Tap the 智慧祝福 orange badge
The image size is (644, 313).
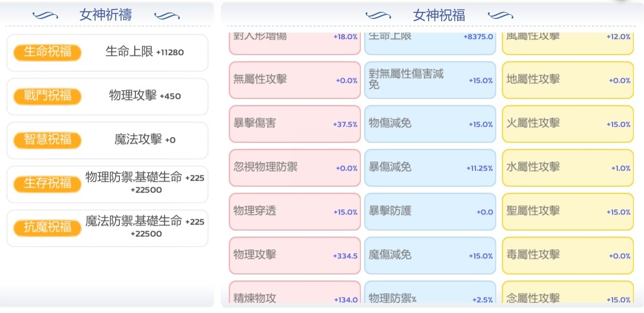tap(47, 140)
